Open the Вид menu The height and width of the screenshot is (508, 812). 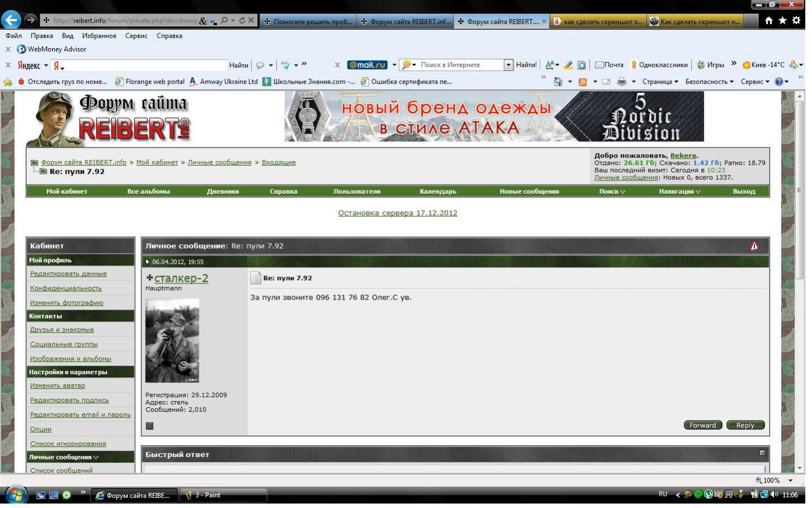(68, 36)
